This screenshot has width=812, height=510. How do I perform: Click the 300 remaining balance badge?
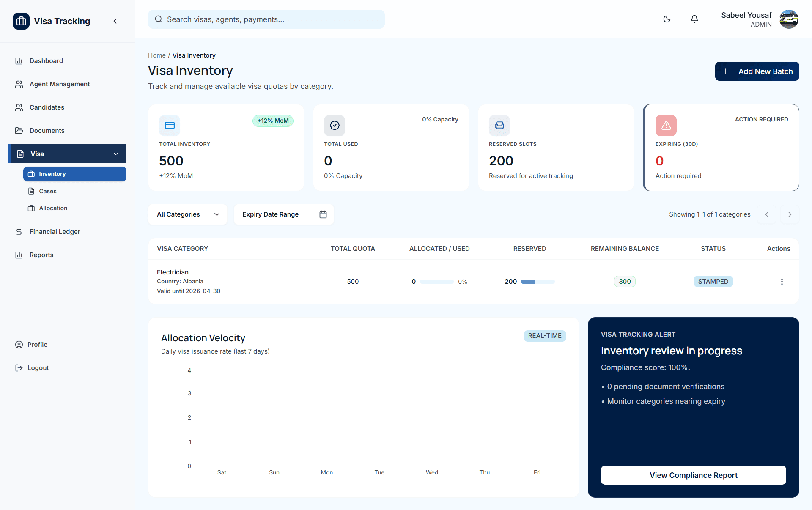tap(625, 282)
